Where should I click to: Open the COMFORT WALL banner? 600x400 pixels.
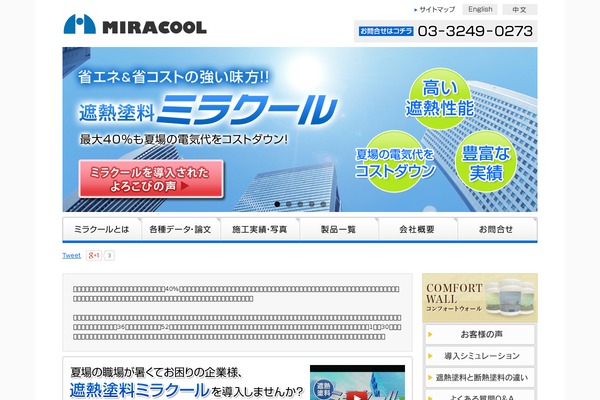click(480, 297)
